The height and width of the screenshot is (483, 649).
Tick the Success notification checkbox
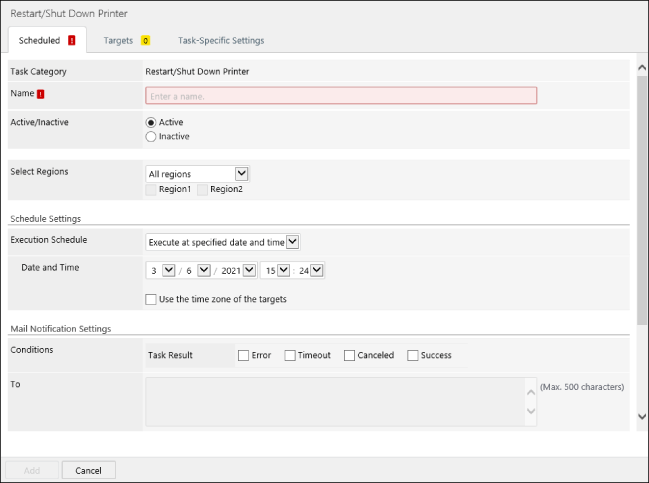412,355
